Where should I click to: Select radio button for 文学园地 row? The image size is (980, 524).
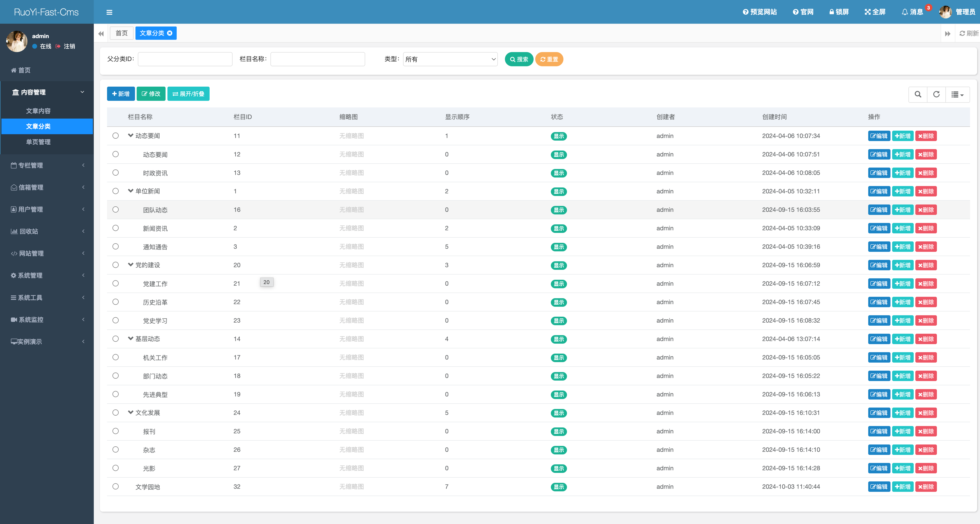click(116, 486)
